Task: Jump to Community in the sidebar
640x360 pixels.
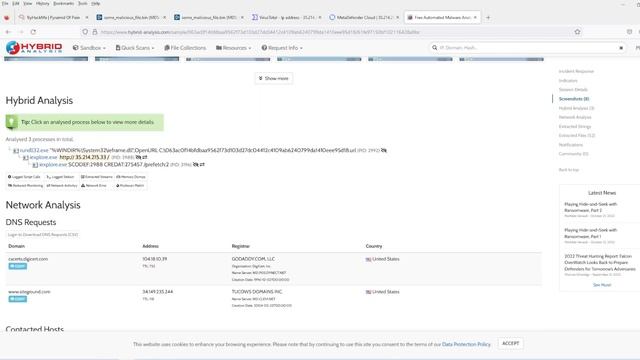Action: pyautogui.click(x=573, y=154)
